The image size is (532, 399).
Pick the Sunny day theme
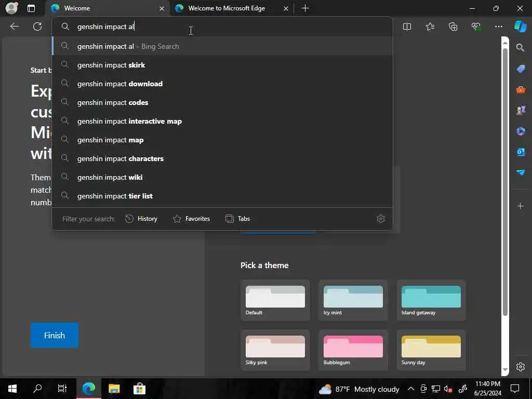coord(431,350)
